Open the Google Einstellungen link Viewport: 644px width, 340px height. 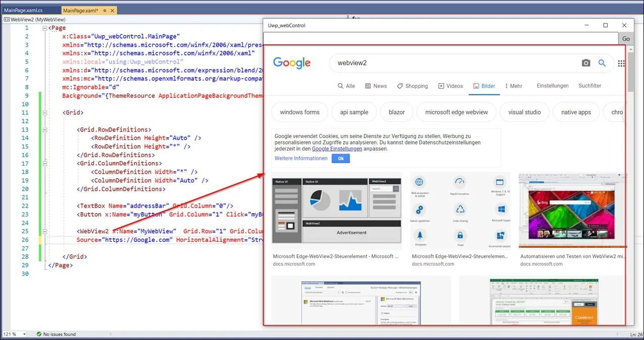click(x=337, y=149)
